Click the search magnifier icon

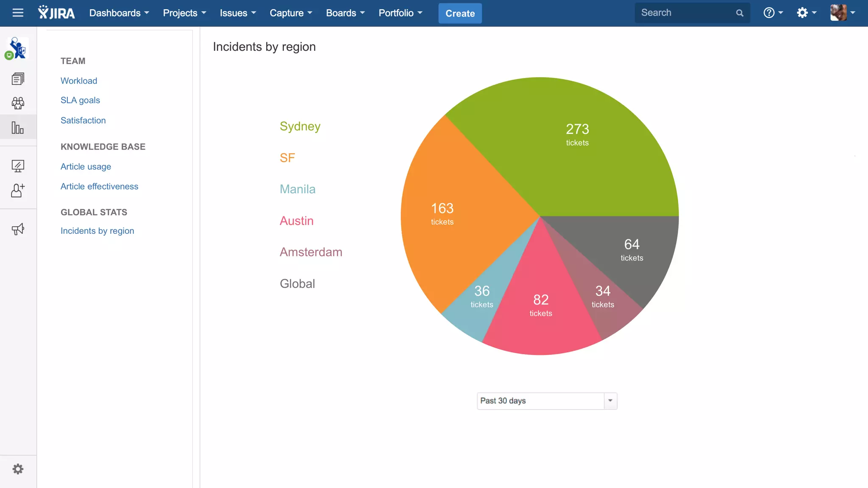tap(740, 13)
